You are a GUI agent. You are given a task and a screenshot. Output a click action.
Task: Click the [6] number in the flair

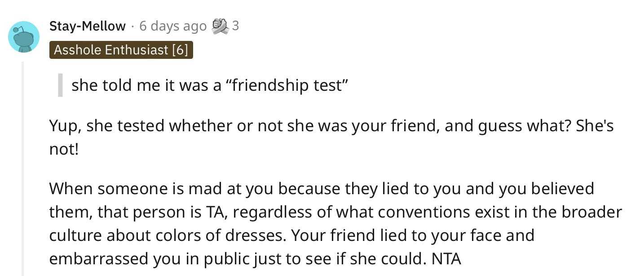(180, 49)
